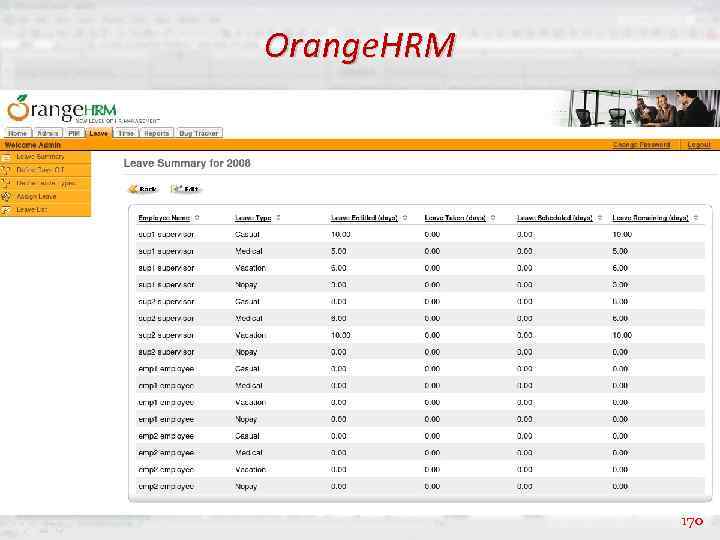Click sort icon beside Leave Scheduled (days)
Image resolution: width=720 pixels, height=540 pixels.
coord(599,218)
